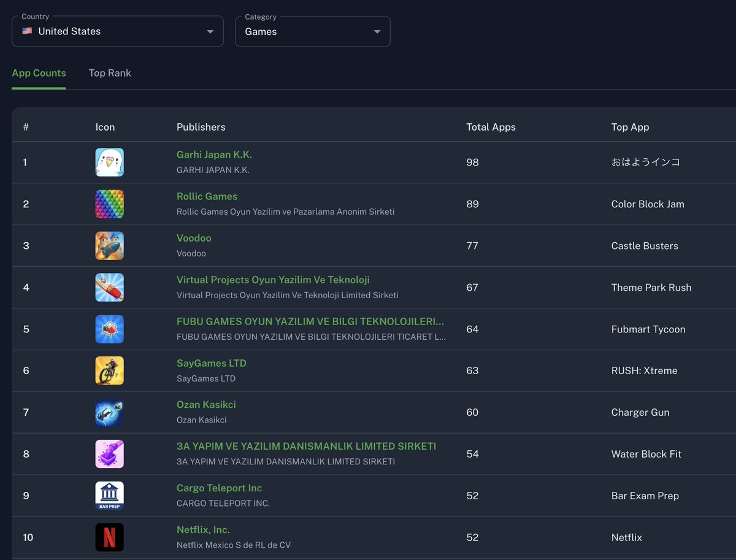Image resolution: width=736 pixels, height=560 pixels.
Task: Click the Rollic Games colorful blocks icon
Action: coord(110,204)
